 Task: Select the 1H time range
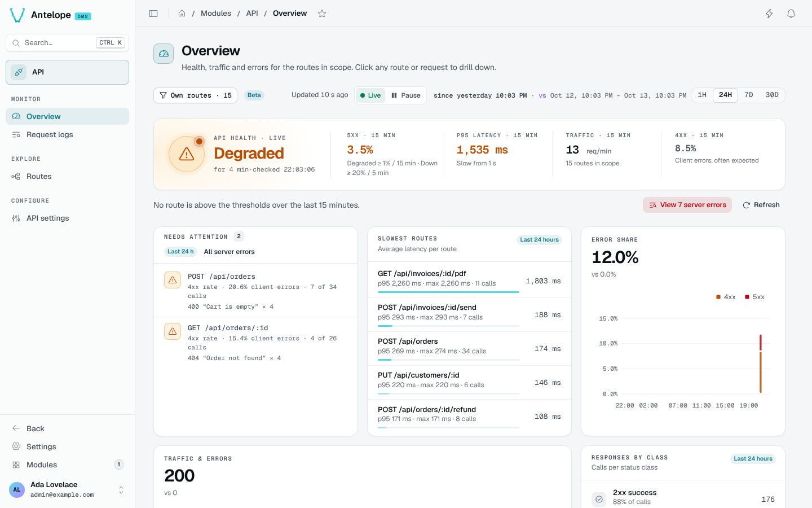[702, 95]
